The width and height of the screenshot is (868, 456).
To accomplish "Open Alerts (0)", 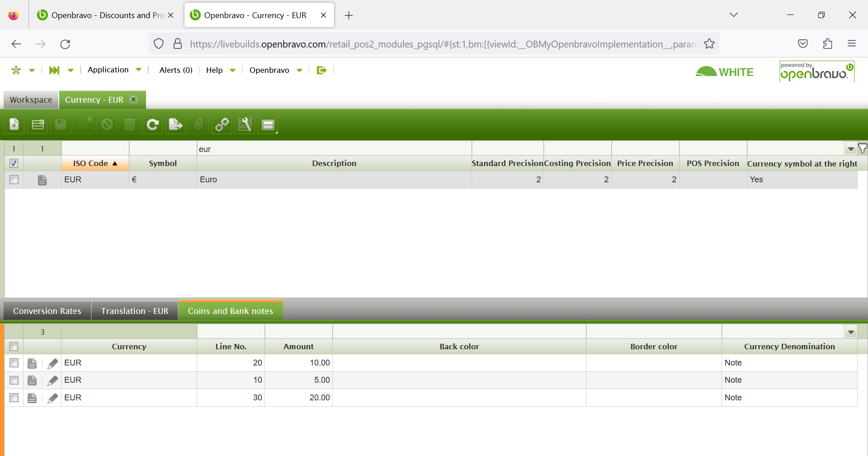I will (176, 70).
